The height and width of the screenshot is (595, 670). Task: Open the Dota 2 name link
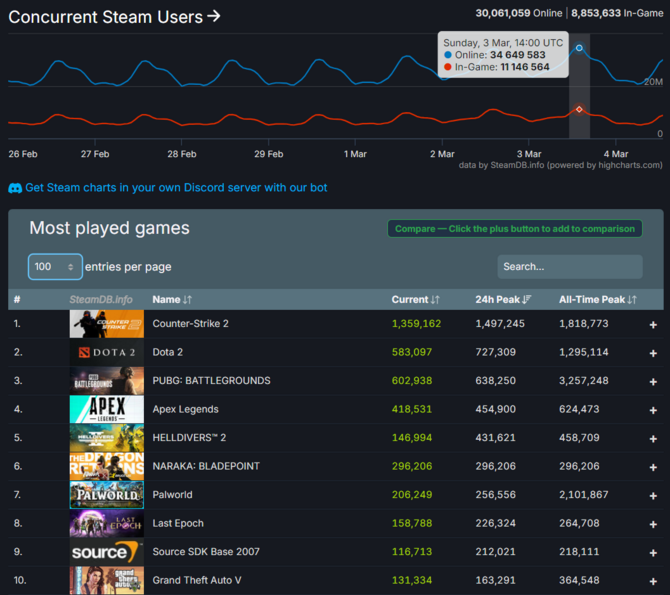click(168, 352)
